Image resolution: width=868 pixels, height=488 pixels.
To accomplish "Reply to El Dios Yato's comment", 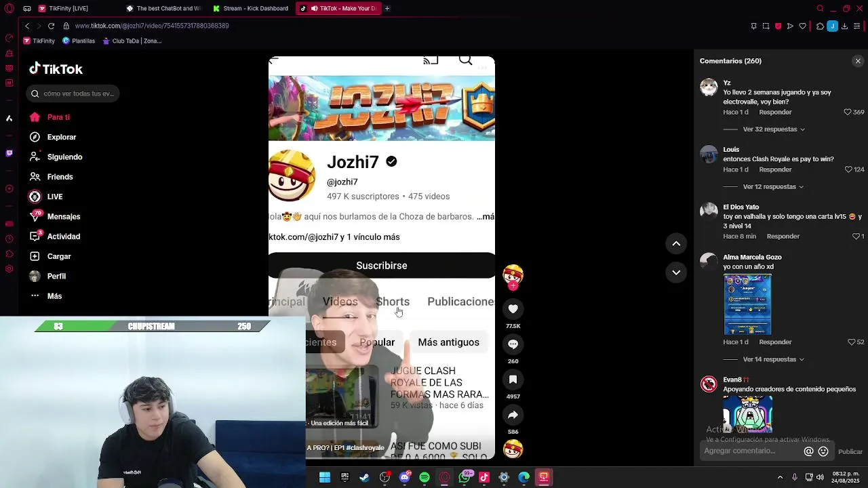I will point(783,237).
